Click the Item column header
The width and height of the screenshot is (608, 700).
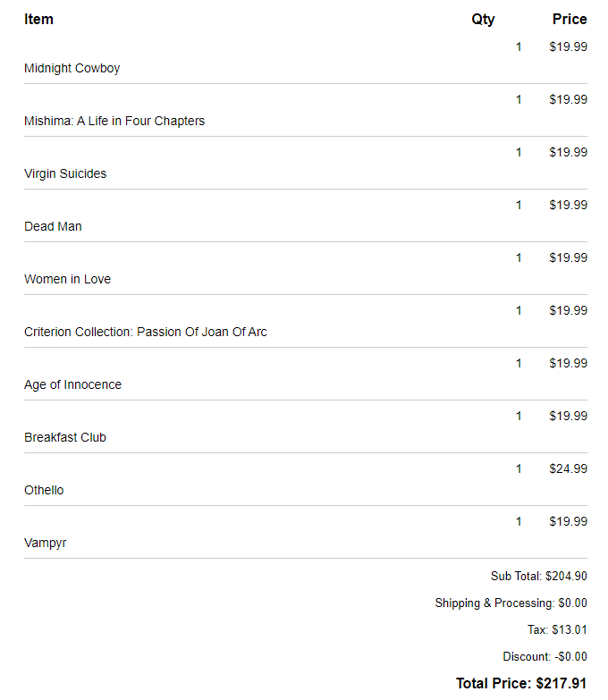[x=38, y=19]
